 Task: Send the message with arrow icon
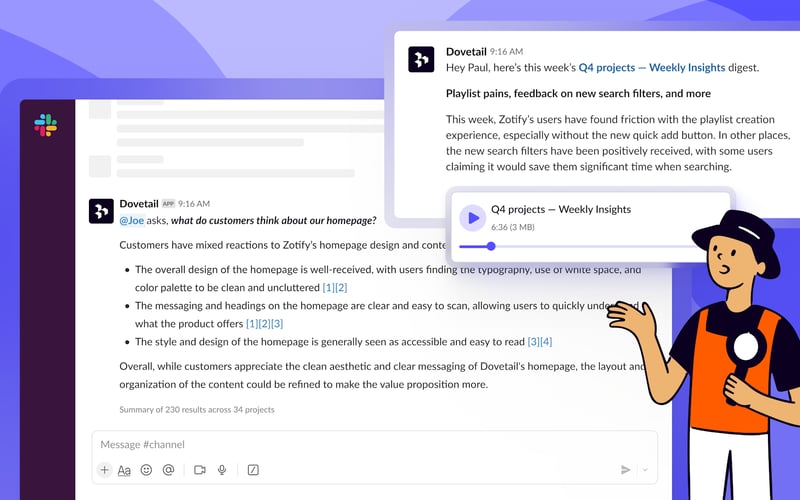[626, 470]
